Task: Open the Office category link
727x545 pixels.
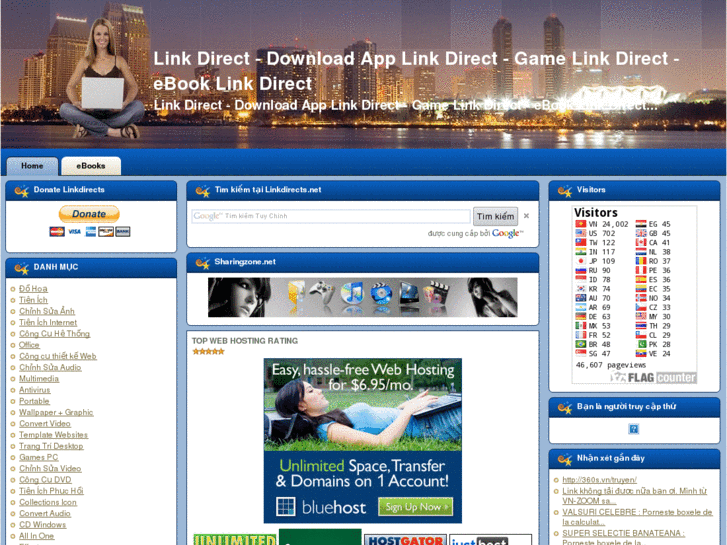Action: pos(29,345)
